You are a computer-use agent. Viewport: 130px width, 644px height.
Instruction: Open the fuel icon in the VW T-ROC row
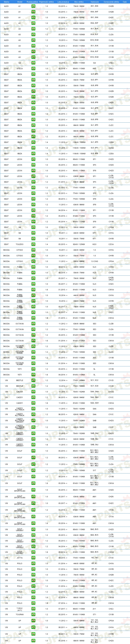(x=33, y=609)
